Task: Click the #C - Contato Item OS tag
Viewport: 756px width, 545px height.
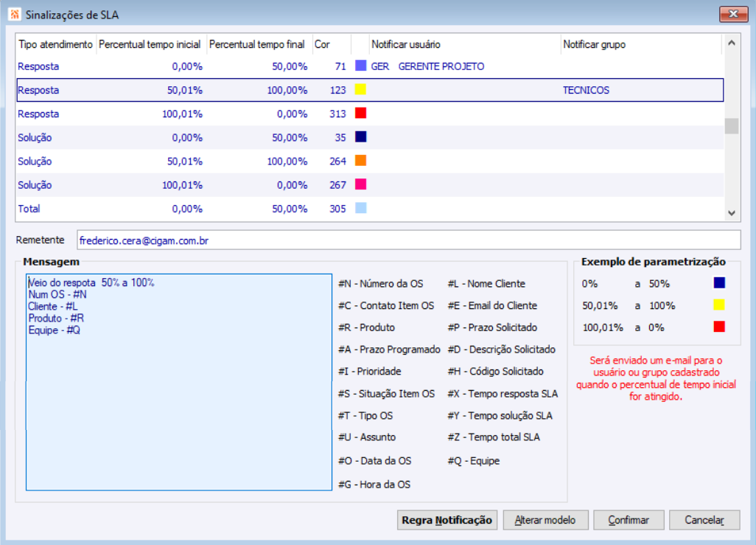Action: pos(385,305)
